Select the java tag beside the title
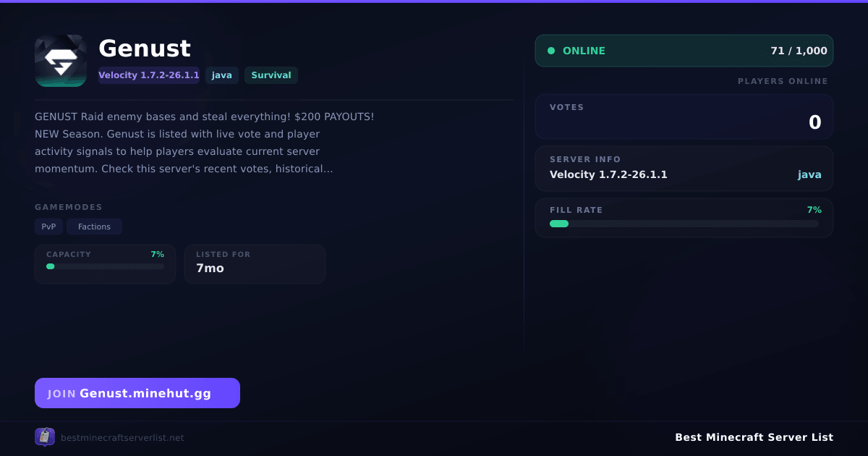 (222, 75)
